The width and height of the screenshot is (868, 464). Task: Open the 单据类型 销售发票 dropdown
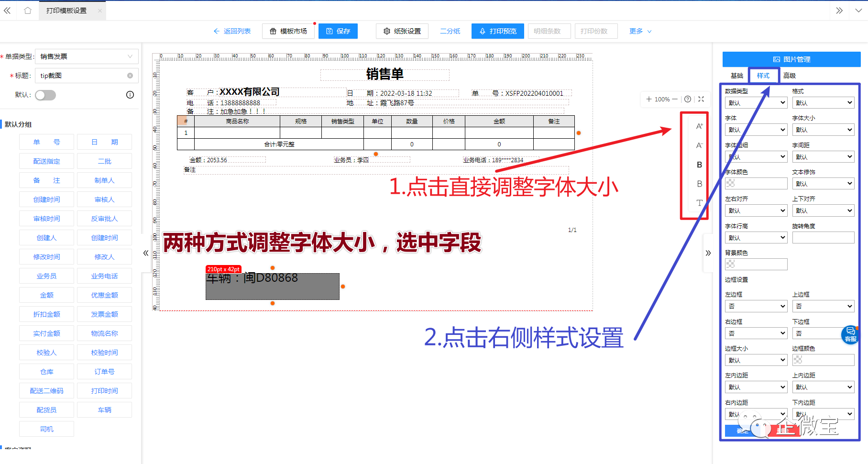tap(86, 56)
